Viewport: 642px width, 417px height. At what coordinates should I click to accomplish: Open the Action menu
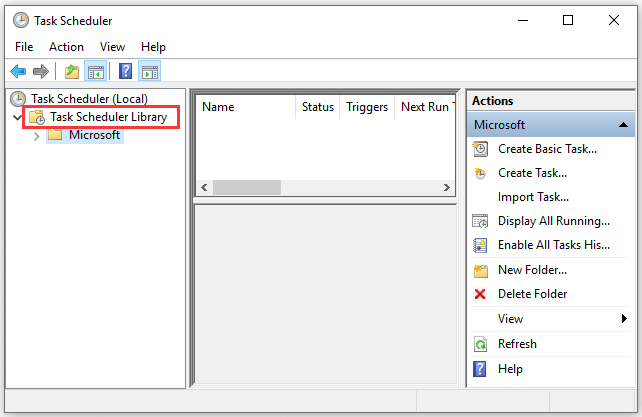tap(66, 47)
